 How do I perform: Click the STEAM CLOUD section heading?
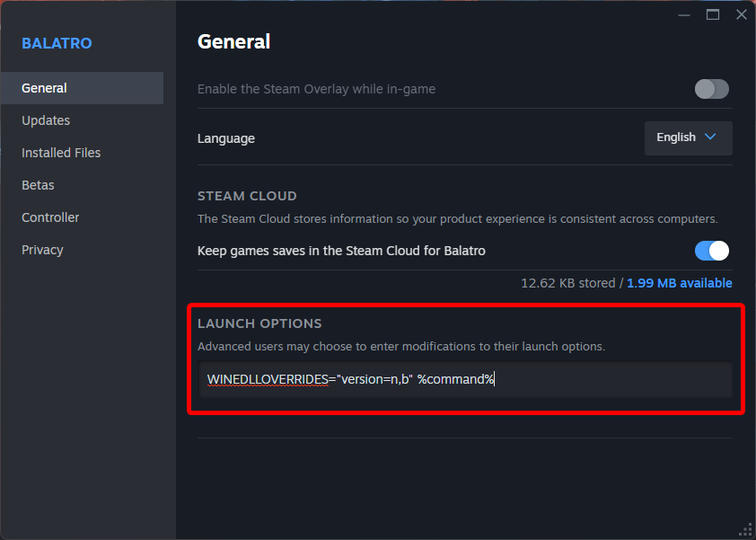247,196
